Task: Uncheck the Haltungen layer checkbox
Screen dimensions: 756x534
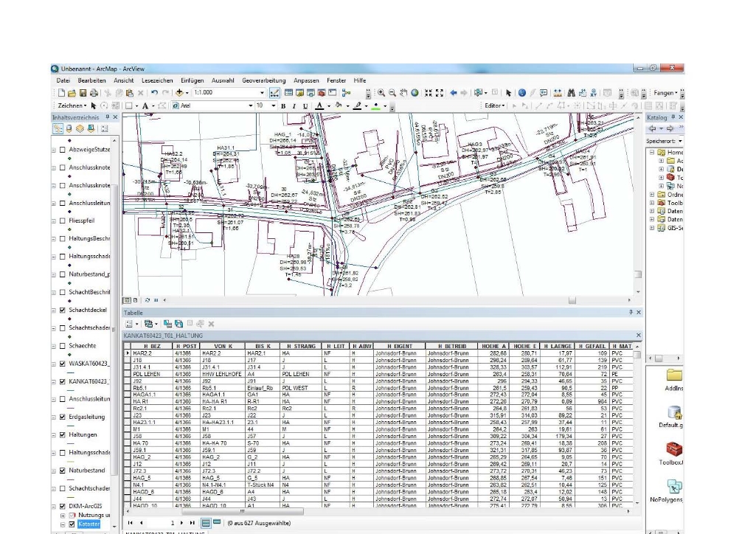Action: tap(62, 434)
